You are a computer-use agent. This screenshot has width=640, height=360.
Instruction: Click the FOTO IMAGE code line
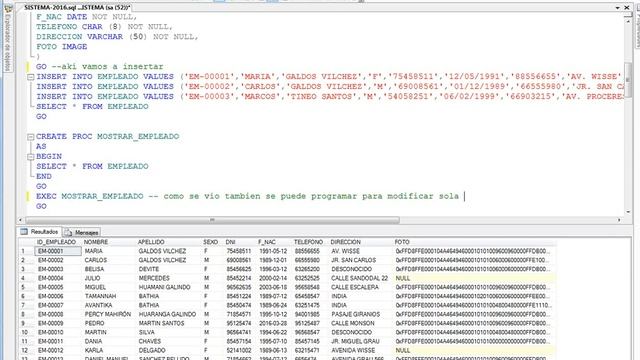click(62, 47)
